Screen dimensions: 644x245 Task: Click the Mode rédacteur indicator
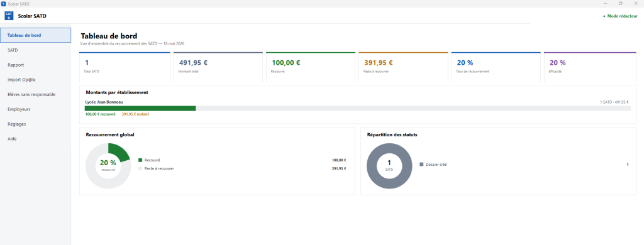(x=620, y=16)
